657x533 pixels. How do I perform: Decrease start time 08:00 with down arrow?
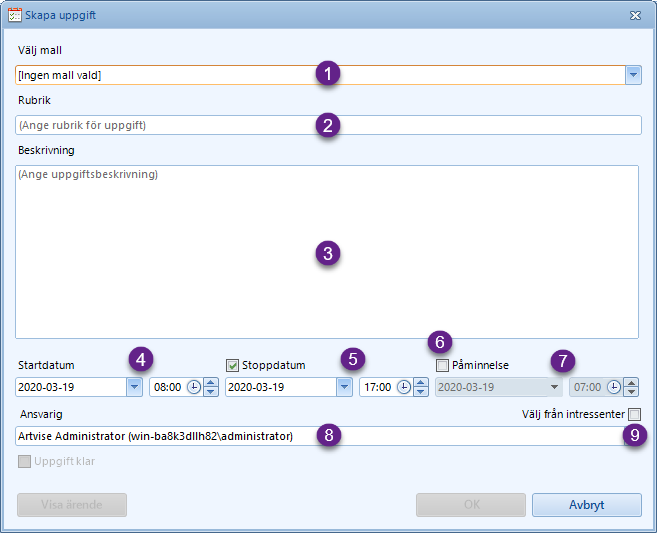pyautogui.click(x=211, y=392)
